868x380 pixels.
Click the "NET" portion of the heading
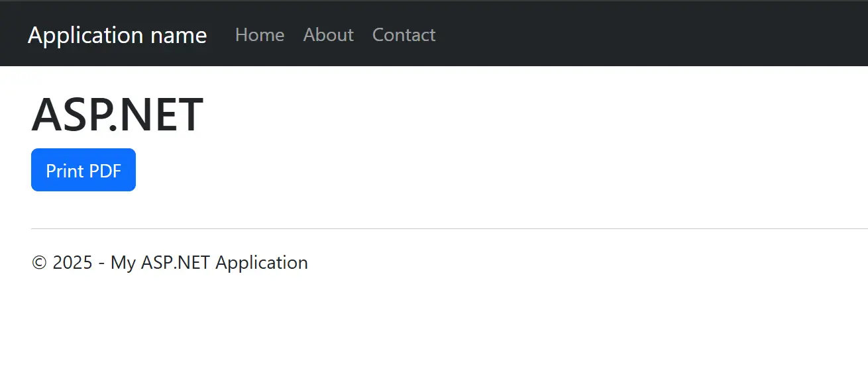(166, 115)
